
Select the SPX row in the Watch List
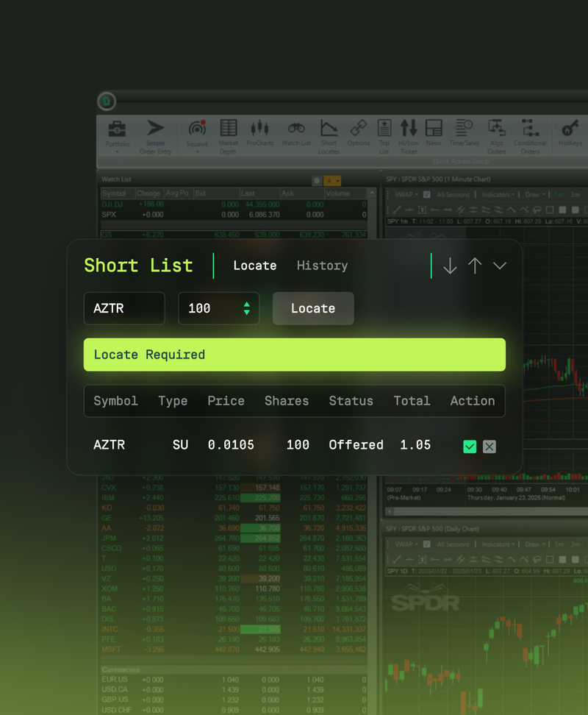point(234,215)
